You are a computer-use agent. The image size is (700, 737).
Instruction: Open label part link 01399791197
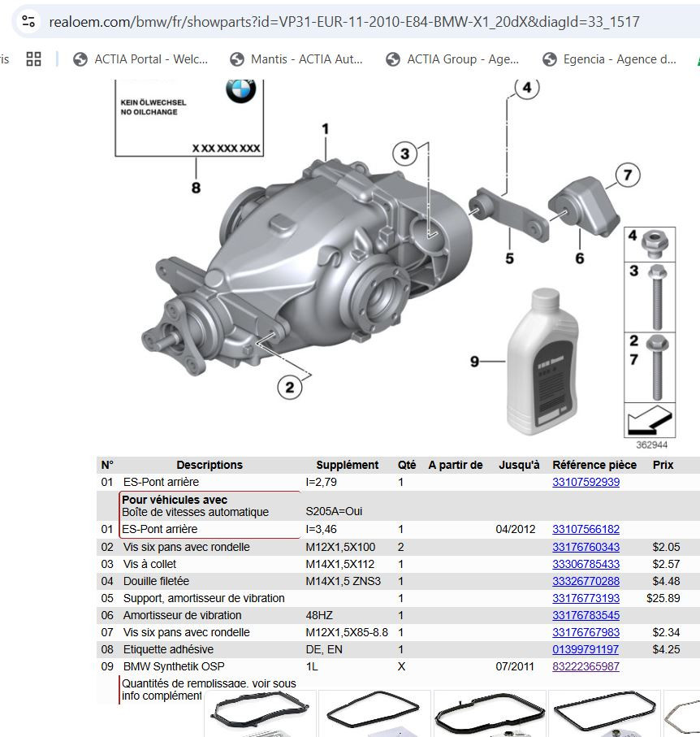point(585,649)
